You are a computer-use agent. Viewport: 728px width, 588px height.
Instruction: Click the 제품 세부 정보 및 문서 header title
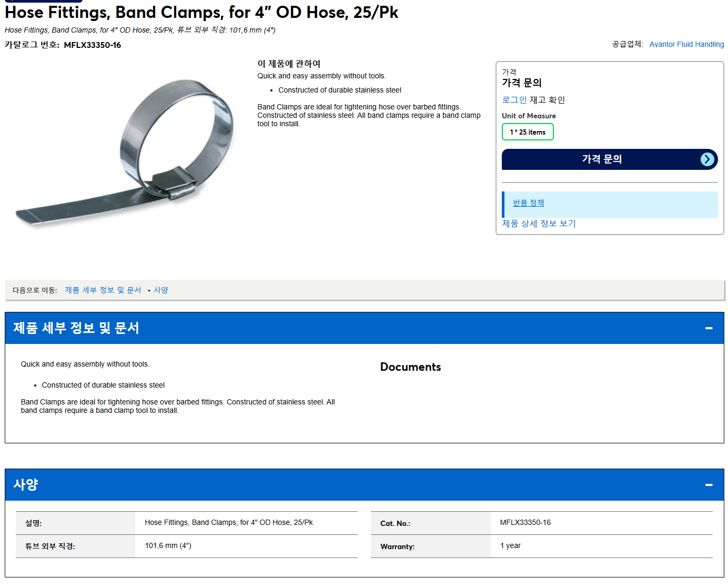(76, 328)
